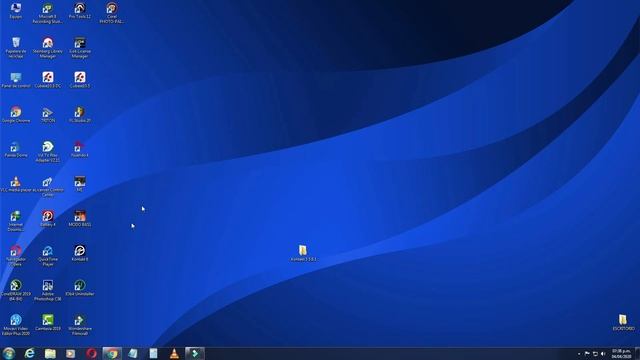Open CorelDRAW 2019 (64-Bit) shortcut
Viewport: 640px width, 360px height.
16,290
